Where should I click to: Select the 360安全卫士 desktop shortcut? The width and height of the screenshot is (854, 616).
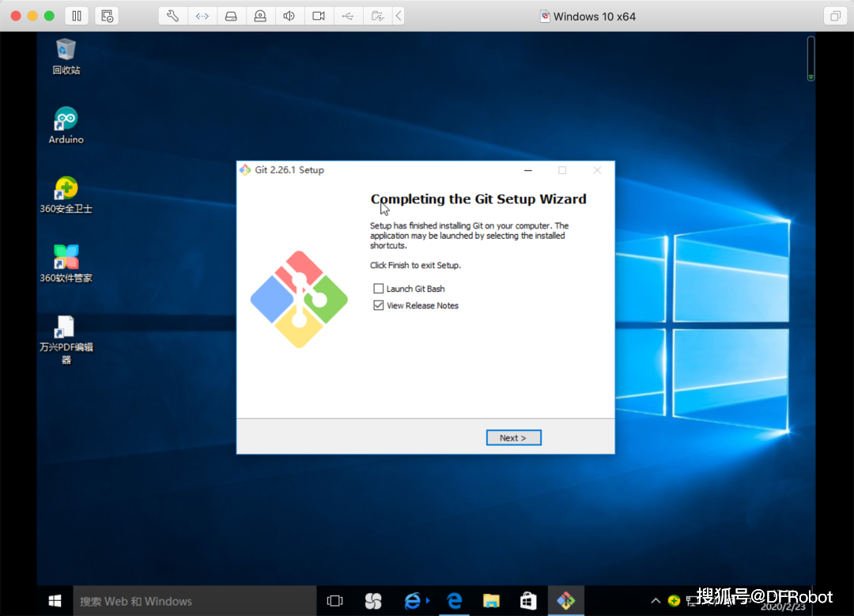pyautogui.click(x=66, y=195)
